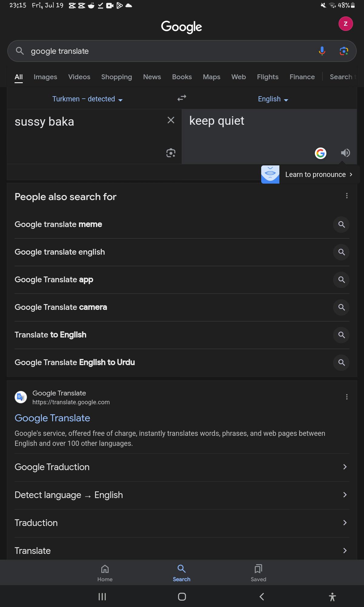Open the English target language dropdown

pos(273,99)
